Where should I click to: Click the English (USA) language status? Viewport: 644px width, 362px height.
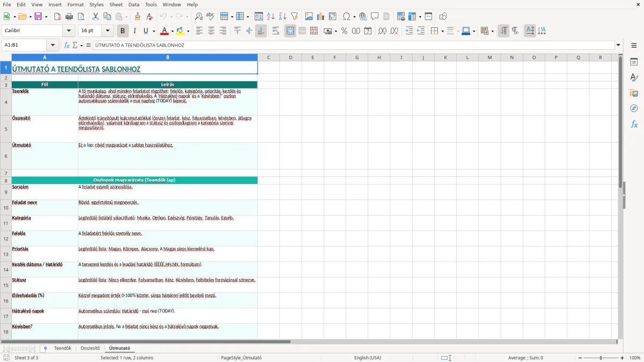[x=368, y=358]
